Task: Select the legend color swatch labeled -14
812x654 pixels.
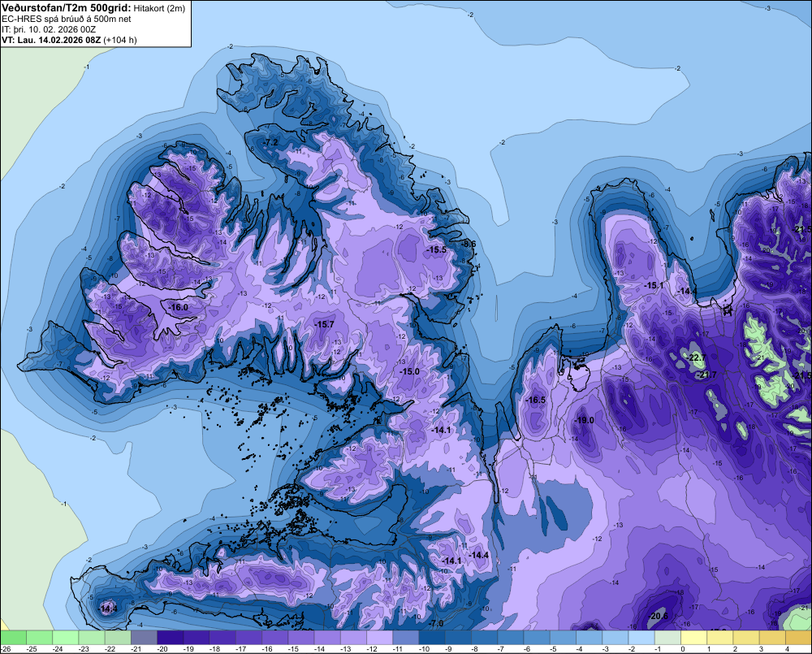Action: tap(327, 638)
